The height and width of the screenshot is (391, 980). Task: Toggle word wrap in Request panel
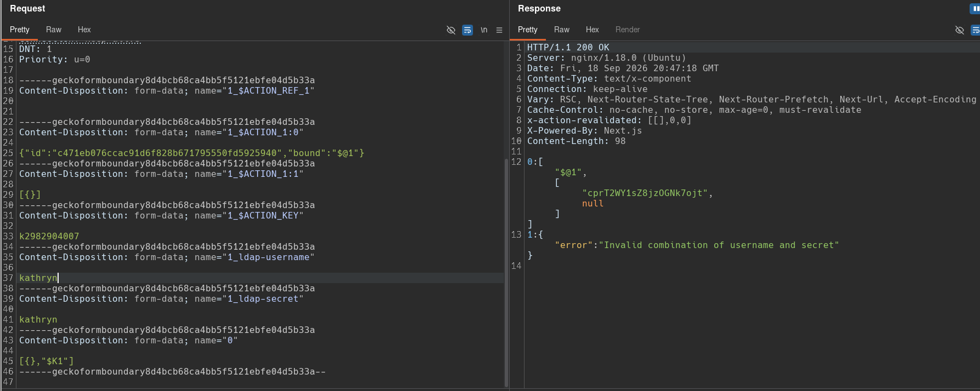[468, 30]
